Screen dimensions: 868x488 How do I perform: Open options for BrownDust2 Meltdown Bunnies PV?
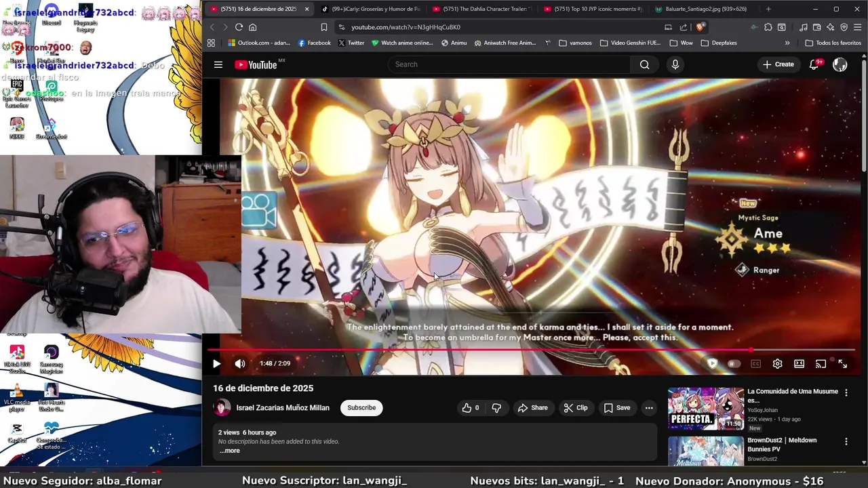(846, 441)
